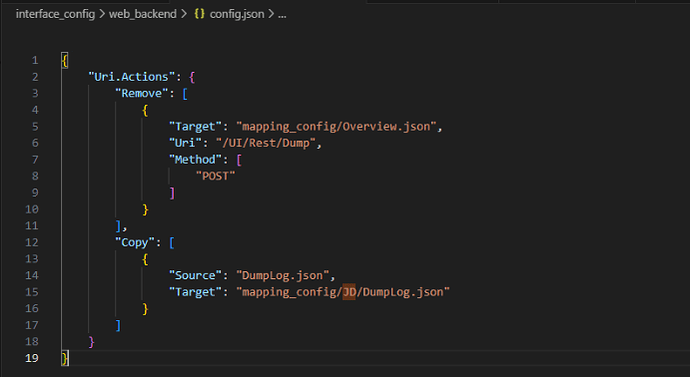This screenshot has height=377, width=690.
Task: Click line number 5 in gutter
Action: [x=35, y=127]
